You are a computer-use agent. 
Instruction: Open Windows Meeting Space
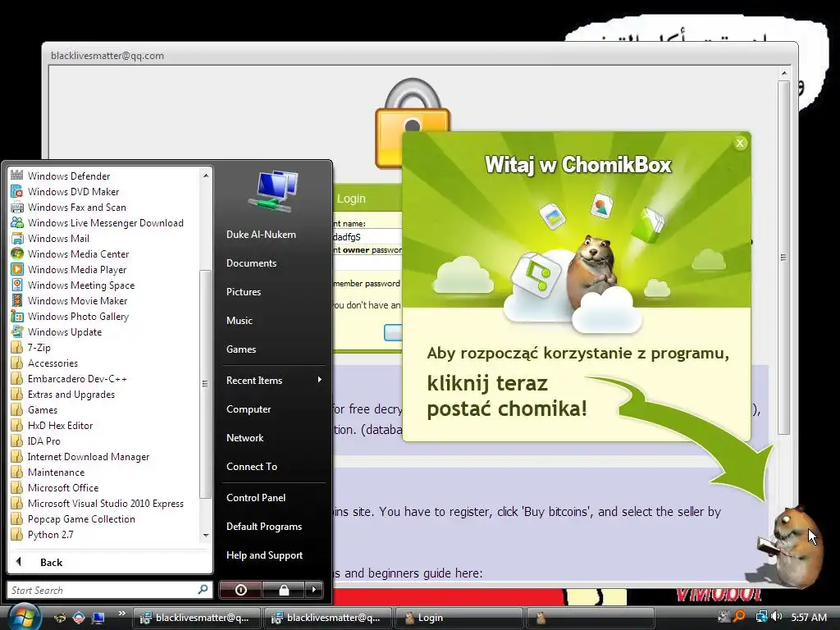click(81, 285)
